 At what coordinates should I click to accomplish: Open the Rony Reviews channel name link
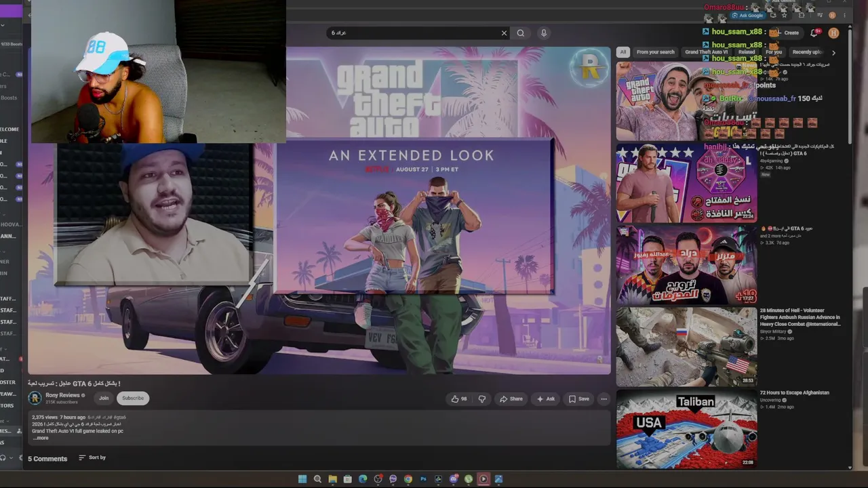[62, 395]
